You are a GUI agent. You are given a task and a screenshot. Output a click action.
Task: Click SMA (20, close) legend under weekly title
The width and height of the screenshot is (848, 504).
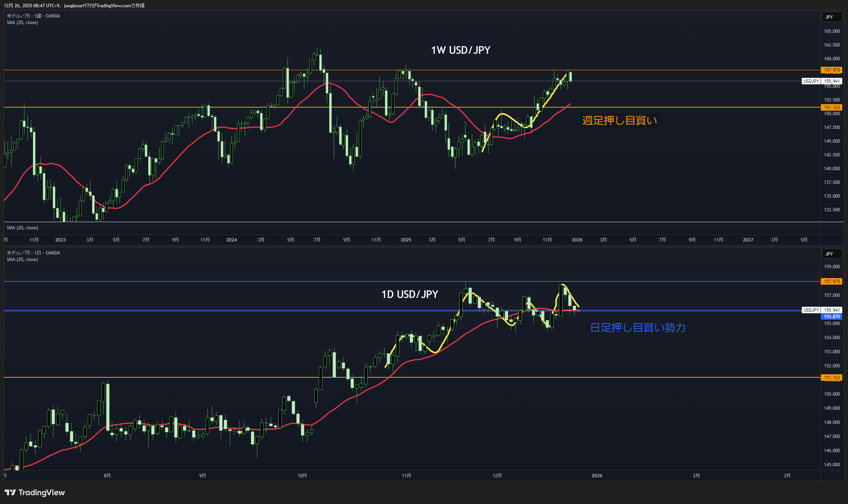point(22,23)
